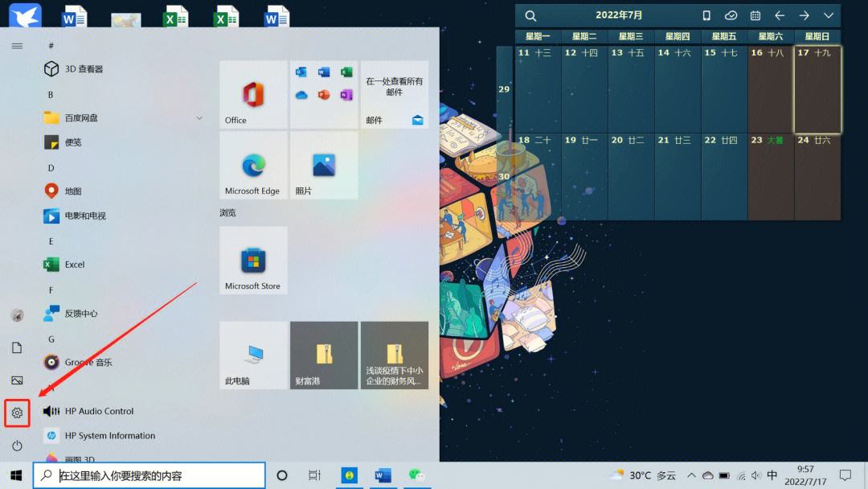Select July 23 大暑 in calendar

coord(771,177)
